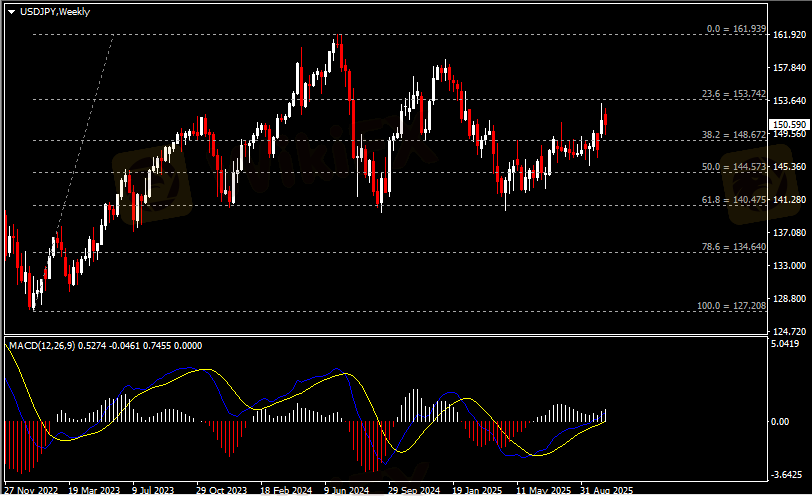The height and width of the screenshot is (496, 812).
Task: Click the 50.0 = 144.573 Fibonacci level
Action: (735, 167)
